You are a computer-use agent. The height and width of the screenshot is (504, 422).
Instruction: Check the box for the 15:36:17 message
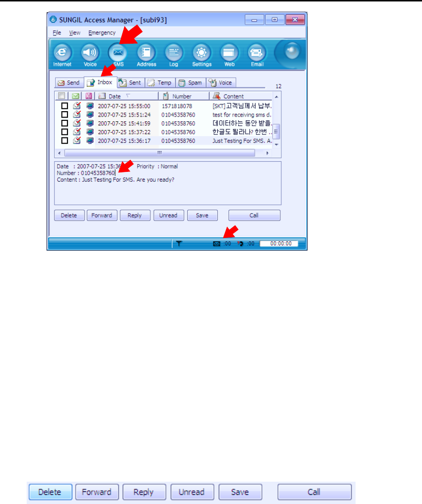tap(65, 140)
